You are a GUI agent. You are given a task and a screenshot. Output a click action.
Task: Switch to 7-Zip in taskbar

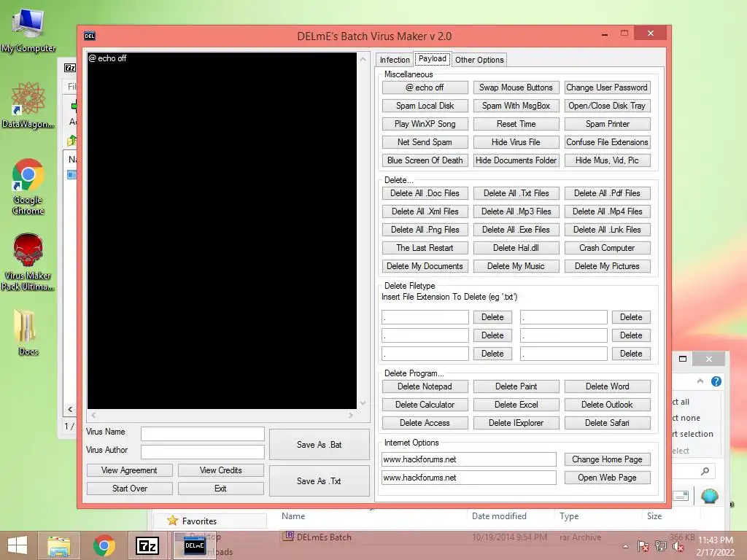(147, 545)
